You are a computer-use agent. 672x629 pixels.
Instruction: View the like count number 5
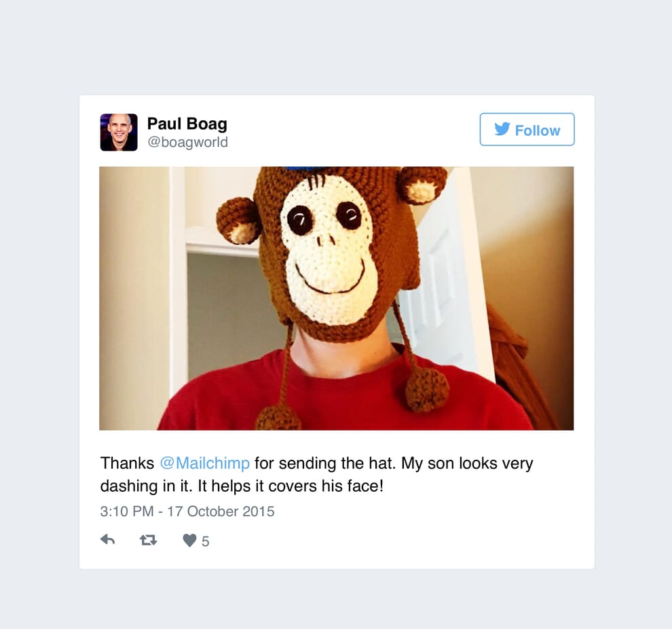(x=205, y=541)
